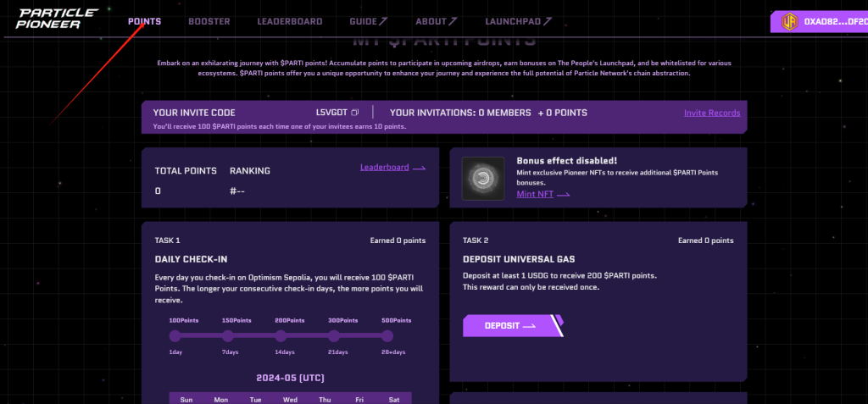Click the L5VGDT invite code text
Image resolution: width=868 pixels, height=404 pixels.
tap(331, 113)
